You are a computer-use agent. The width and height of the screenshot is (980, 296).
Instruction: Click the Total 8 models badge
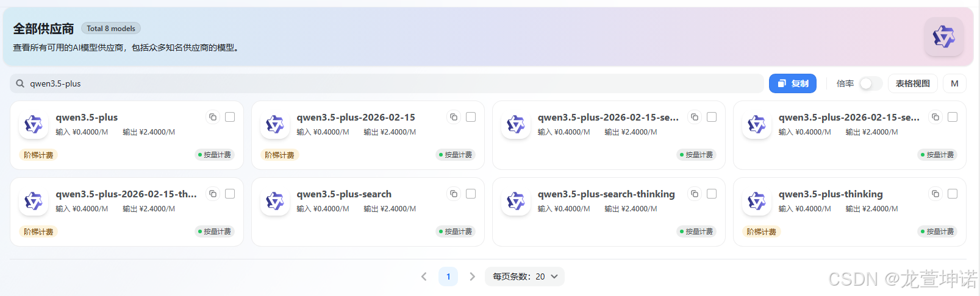click(111, 29)
